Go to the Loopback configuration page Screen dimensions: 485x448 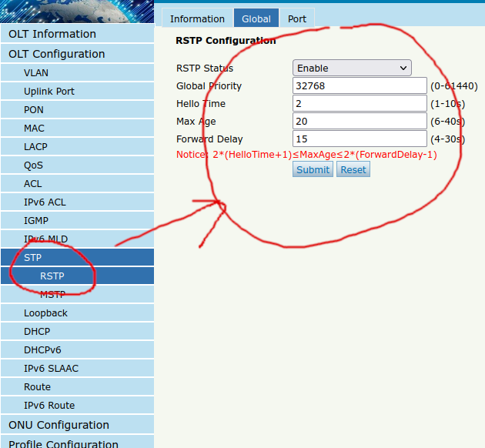(x=45, y=313)
